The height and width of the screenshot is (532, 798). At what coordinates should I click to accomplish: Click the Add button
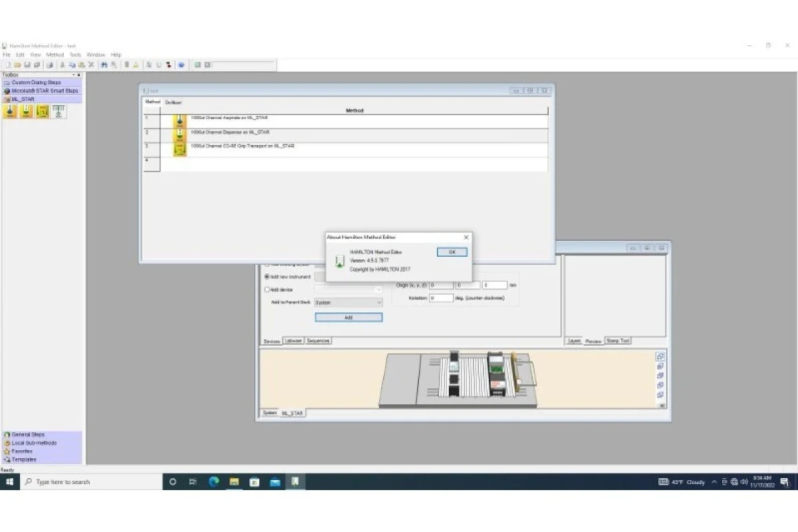click(x=348, y=317)
